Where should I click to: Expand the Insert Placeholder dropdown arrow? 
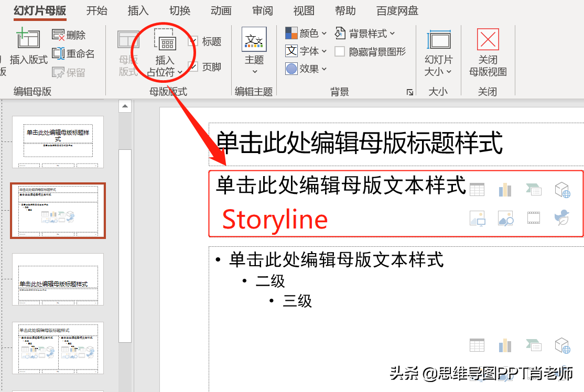point(180,72)
